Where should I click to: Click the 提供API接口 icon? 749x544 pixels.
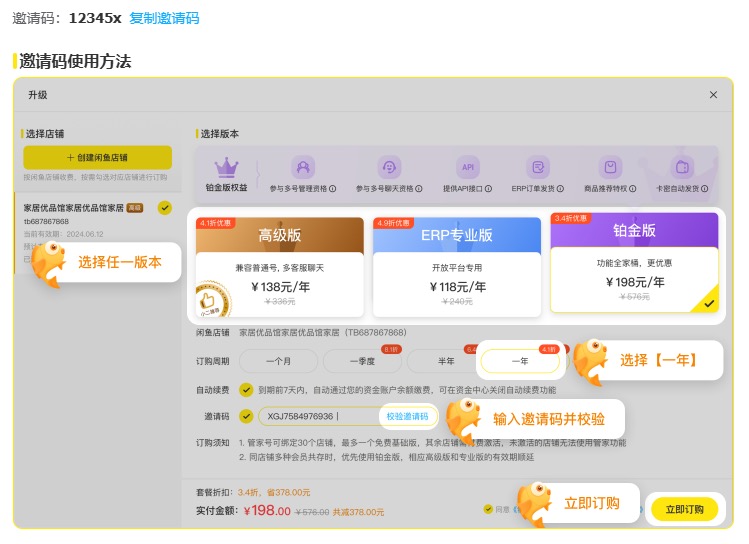coord(468,167)
